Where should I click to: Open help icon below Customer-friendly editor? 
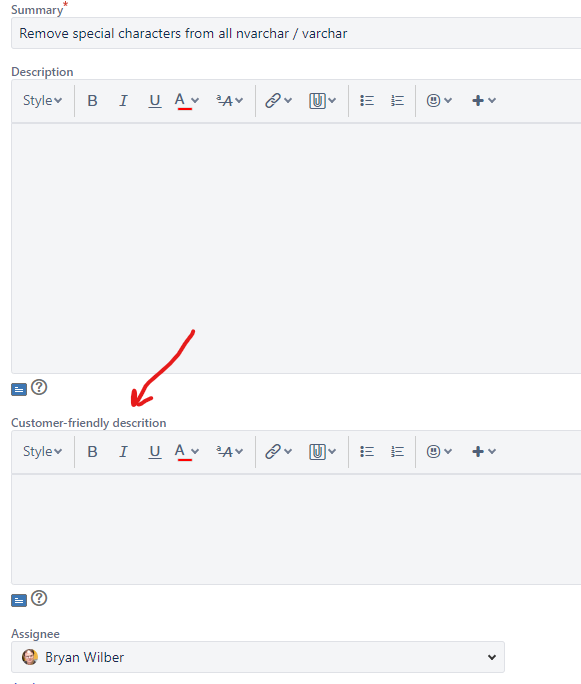pos(39,598)
